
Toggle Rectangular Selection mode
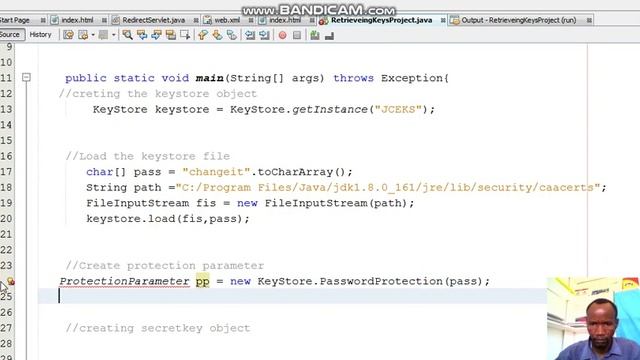point(185,35)
